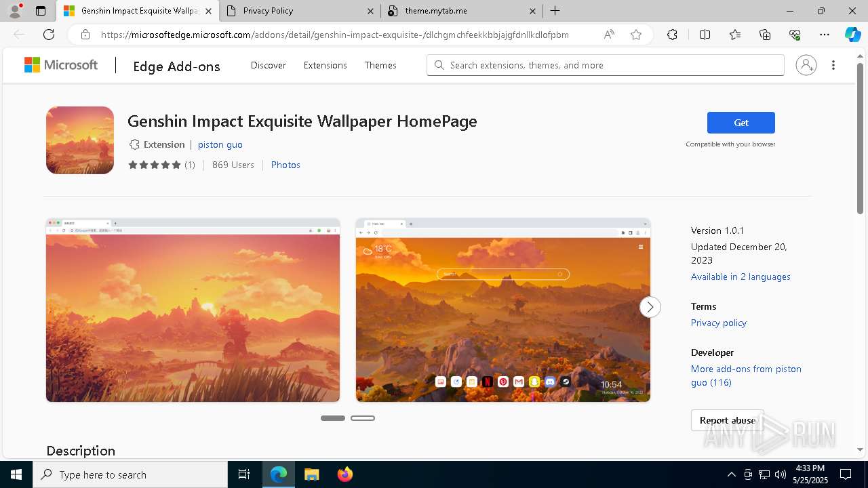Open Edge Add-ons more options dots
Image resolution: width=868 pixels, height=488 pixels.
click(x=833, y=65)
